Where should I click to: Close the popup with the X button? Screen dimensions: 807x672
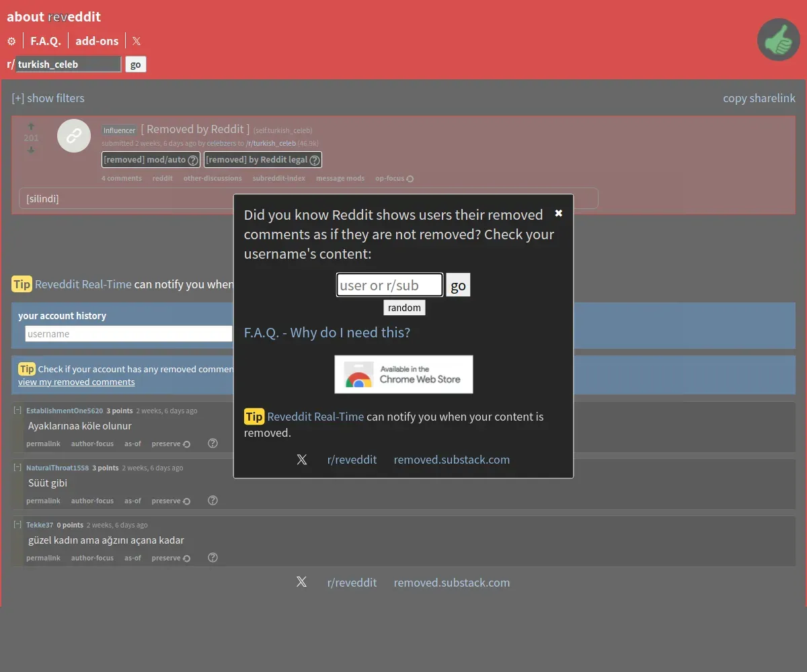pyautogui.click(x=558, y=213)
